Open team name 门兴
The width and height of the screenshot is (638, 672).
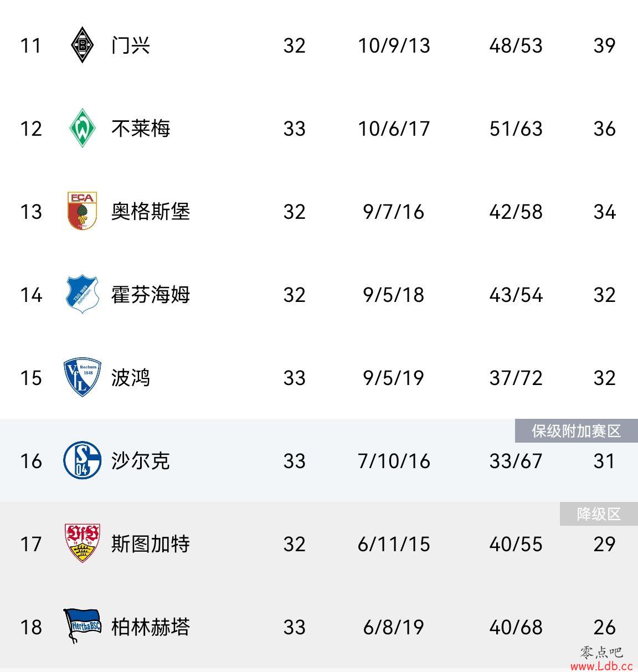[x=131, y=45]
